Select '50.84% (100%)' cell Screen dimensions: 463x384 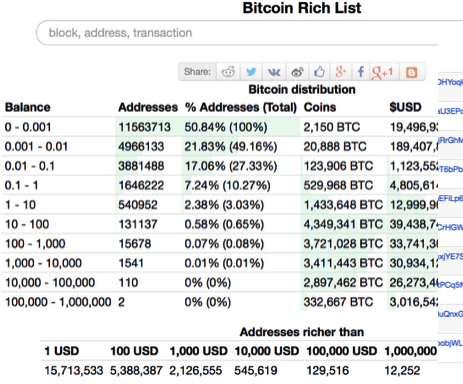[226, 127]
